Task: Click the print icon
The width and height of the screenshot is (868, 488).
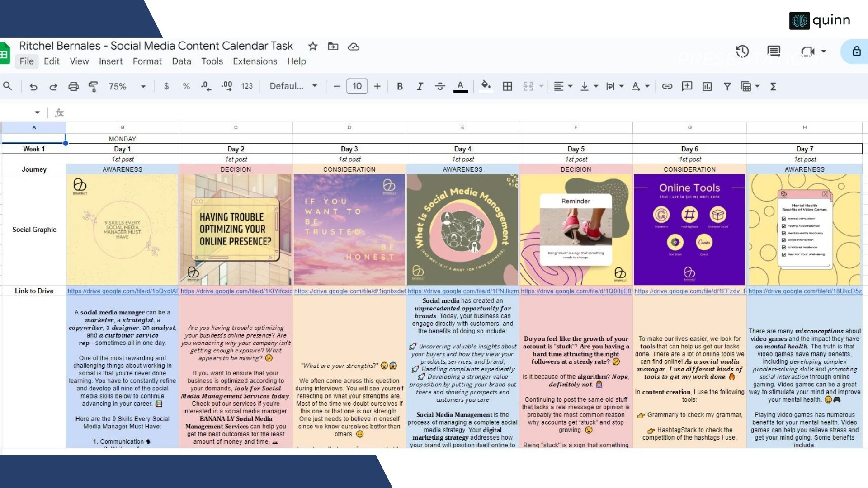Action: (x=73, y=86)
